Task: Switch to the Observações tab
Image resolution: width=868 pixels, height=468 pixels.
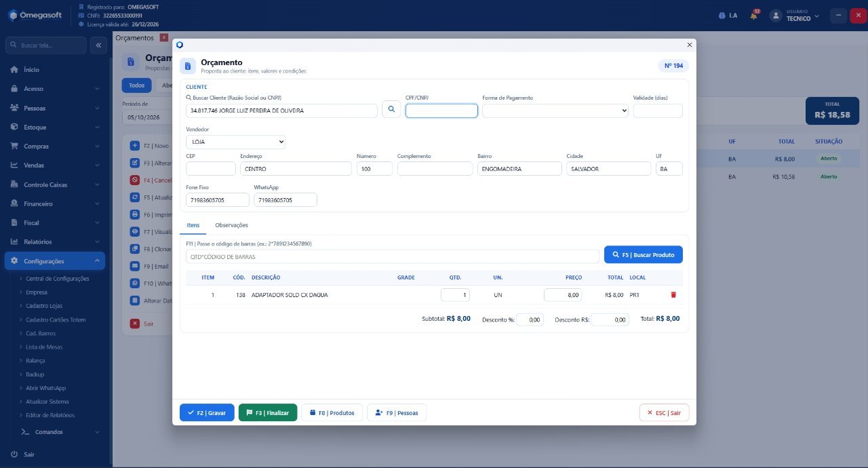Action: pos(231,225)
